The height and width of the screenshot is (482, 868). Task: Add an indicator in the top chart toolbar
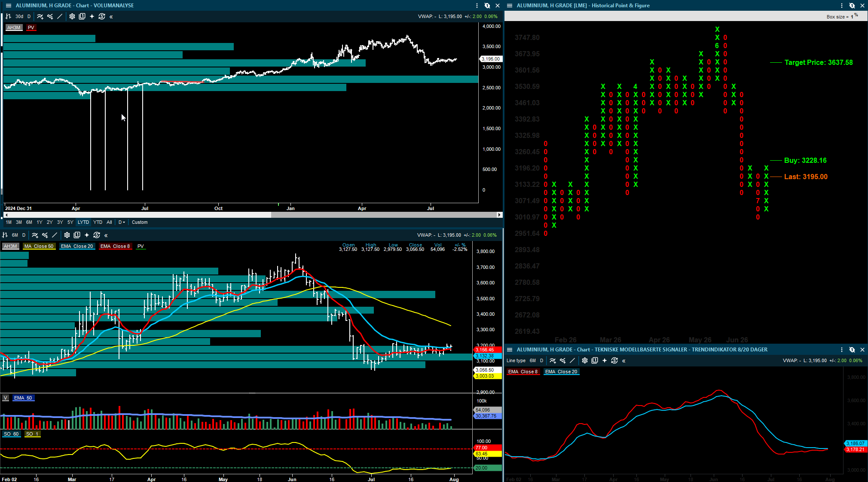click(x=40, y=16)
